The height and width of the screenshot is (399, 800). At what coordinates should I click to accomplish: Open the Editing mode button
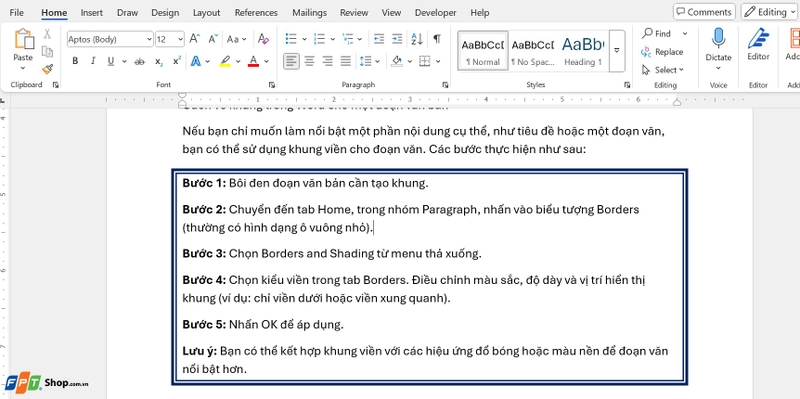click(768, 12)
